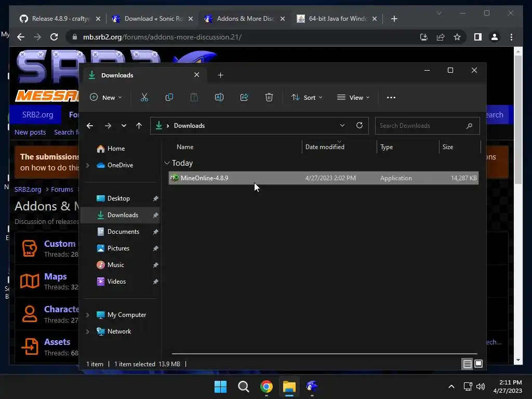Collapse the Today group
Screen dimensions: 532x399
click(x=167, y=163)
